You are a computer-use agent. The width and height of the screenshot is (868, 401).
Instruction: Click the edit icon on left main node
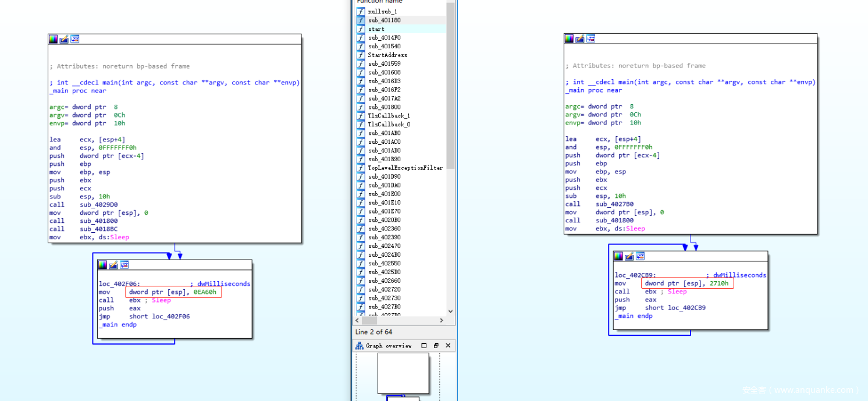(x=64, y=39)
